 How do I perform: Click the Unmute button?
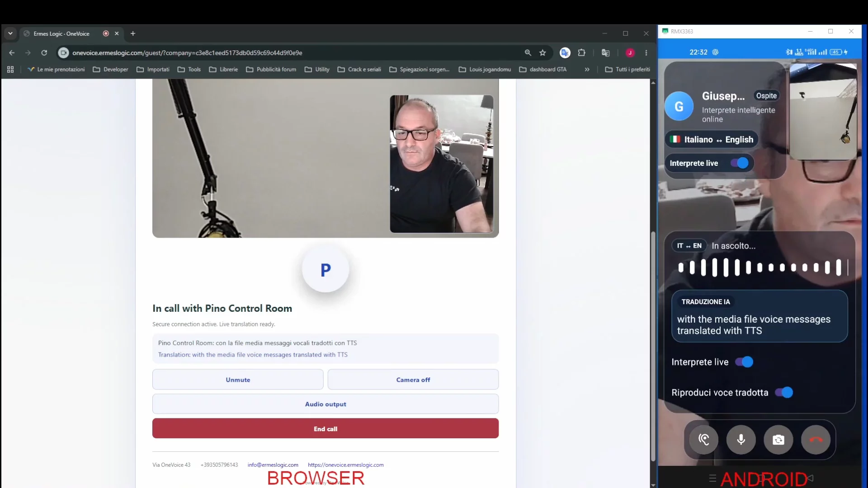[238, 380]
